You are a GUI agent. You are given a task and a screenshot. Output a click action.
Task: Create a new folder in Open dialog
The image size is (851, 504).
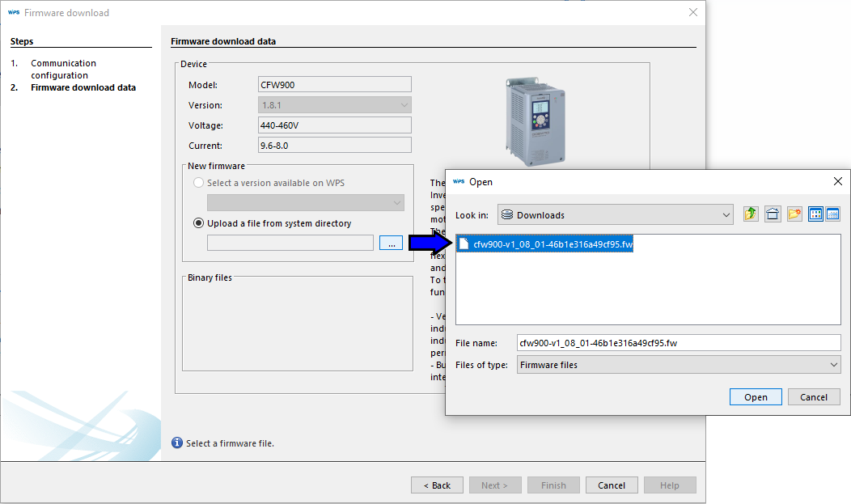[x=794, y=214]
